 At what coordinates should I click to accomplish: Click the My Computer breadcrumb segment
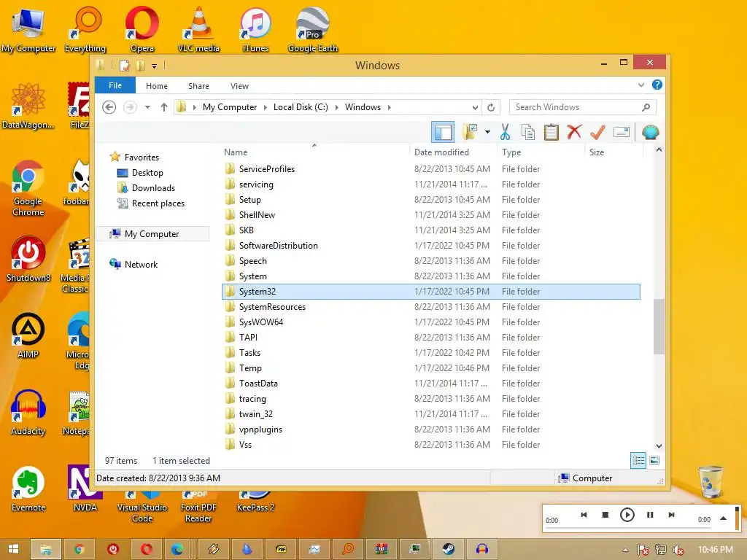click(x=230, y=107)
